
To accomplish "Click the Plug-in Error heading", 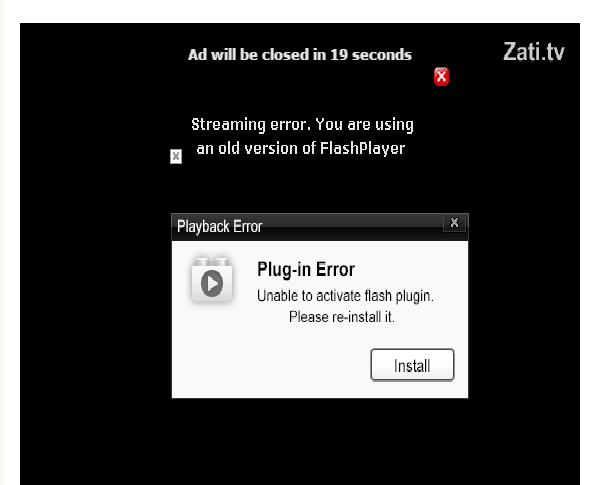I will pos(306,270).
